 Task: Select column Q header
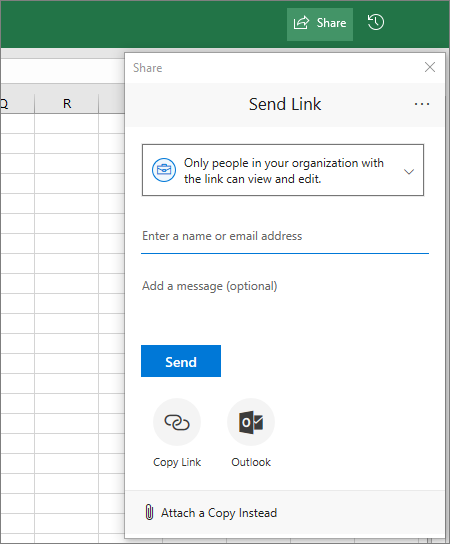17,103
